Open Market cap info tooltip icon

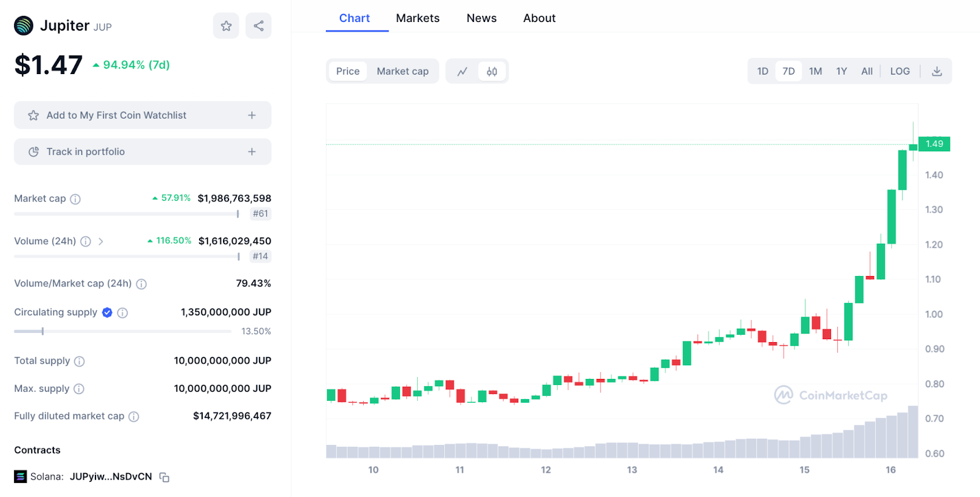(x=75, y=199)
